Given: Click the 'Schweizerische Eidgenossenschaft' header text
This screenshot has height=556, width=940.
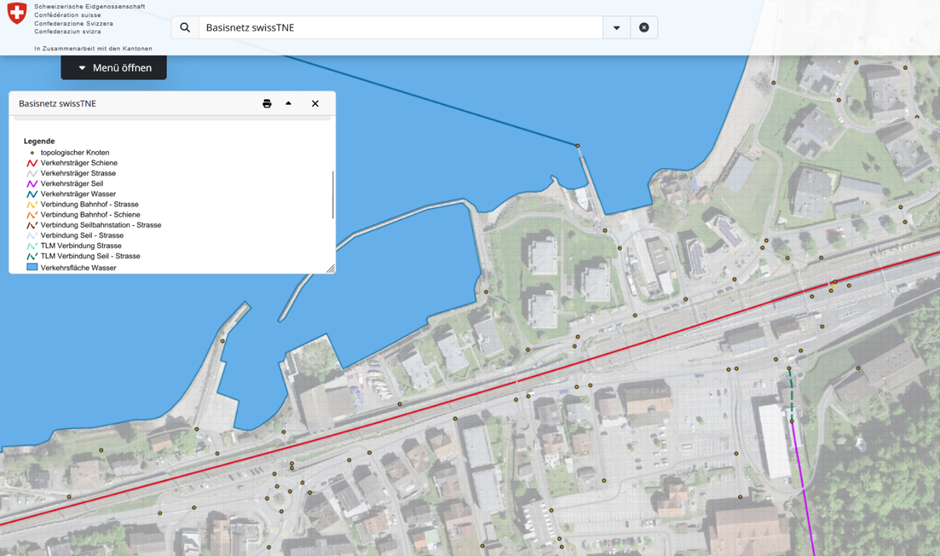Looking at the screenshot, I should 89,7.
